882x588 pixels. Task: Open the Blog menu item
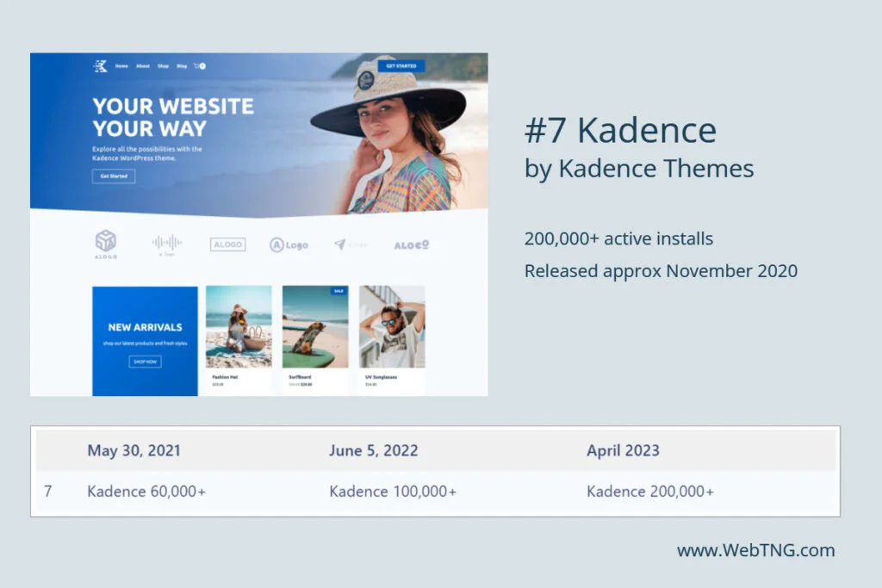click(x=182, y=66)
